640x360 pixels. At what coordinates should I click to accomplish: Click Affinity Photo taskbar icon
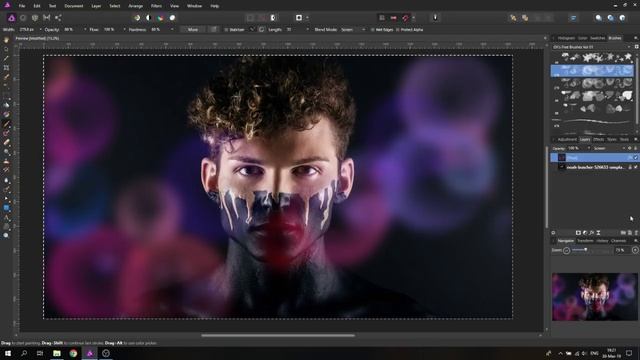tap(90, 353)
